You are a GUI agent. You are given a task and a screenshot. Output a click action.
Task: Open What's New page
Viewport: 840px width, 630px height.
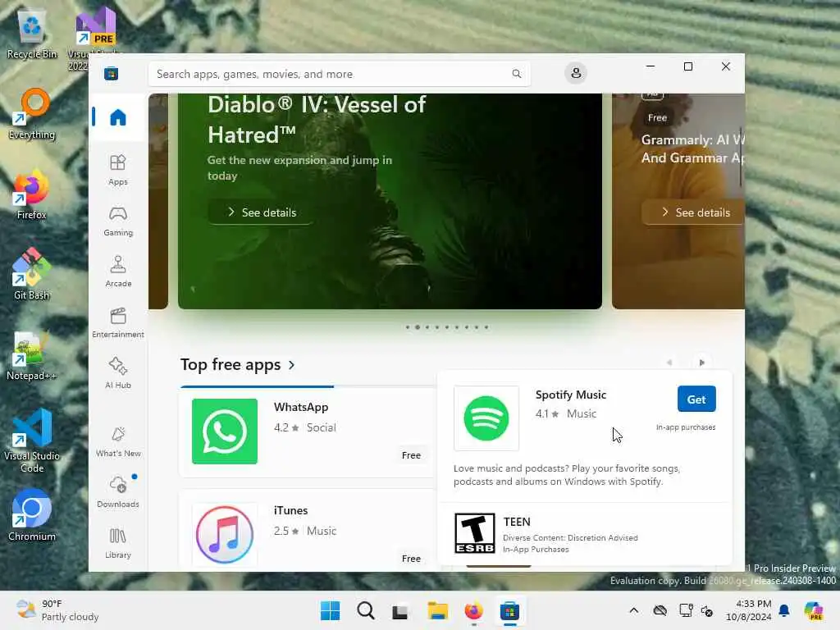coord(118,442)
